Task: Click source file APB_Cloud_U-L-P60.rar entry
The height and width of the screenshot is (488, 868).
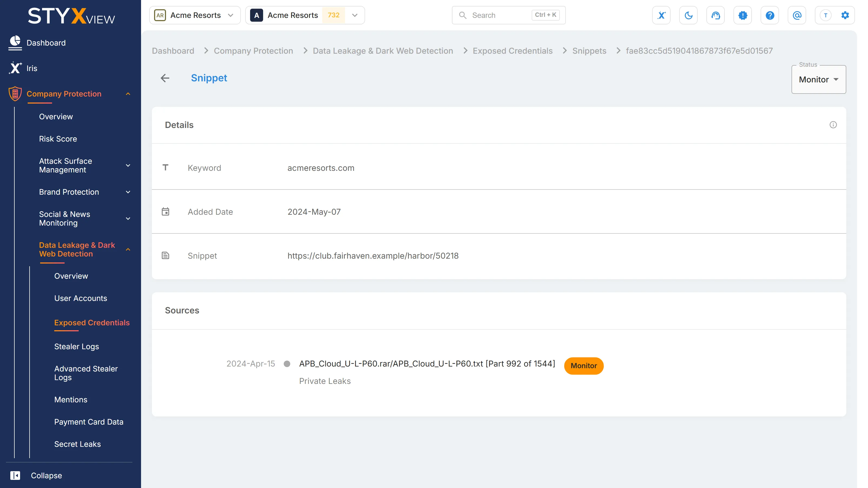Action: [427, 363]
